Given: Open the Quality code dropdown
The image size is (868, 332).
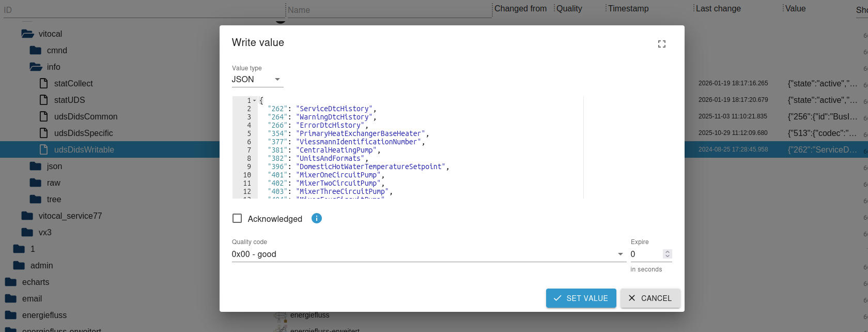Looking at the screenshot, I should pos(428,254).
